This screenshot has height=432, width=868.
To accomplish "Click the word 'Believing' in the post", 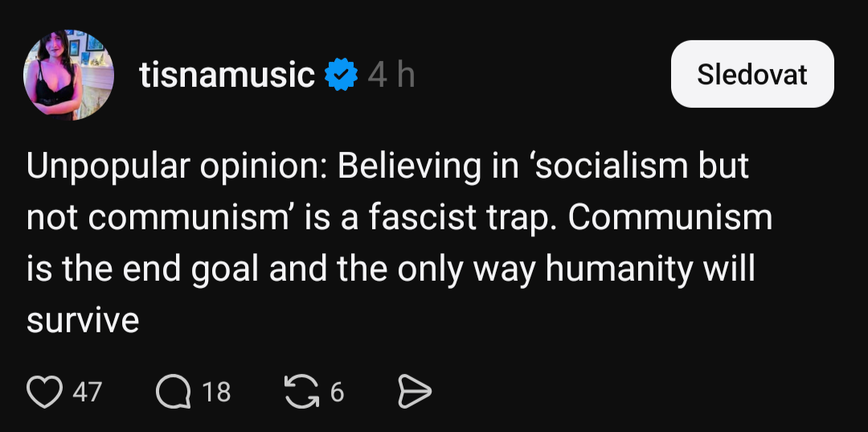I will pos(407,167).
